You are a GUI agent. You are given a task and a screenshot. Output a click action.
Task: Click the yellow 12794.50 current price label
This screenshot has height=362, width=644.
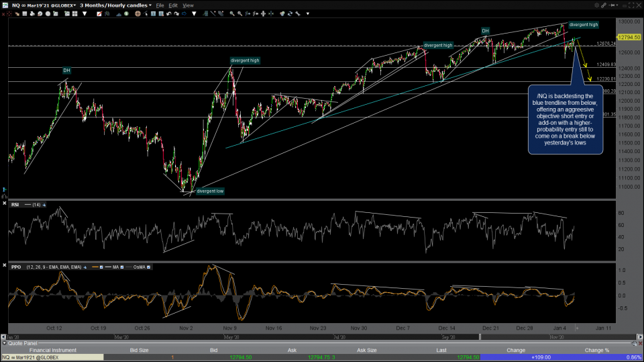pyautogui.click(x=629, y=37)
